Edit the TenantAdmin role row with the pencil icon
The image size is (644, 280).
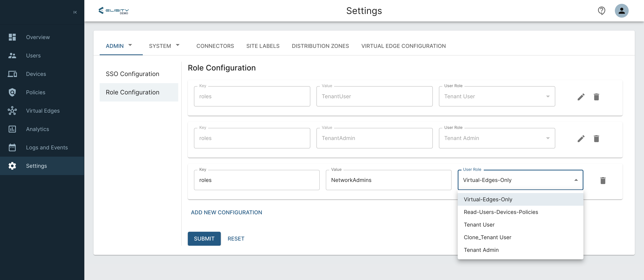click(x=581, y=138)
